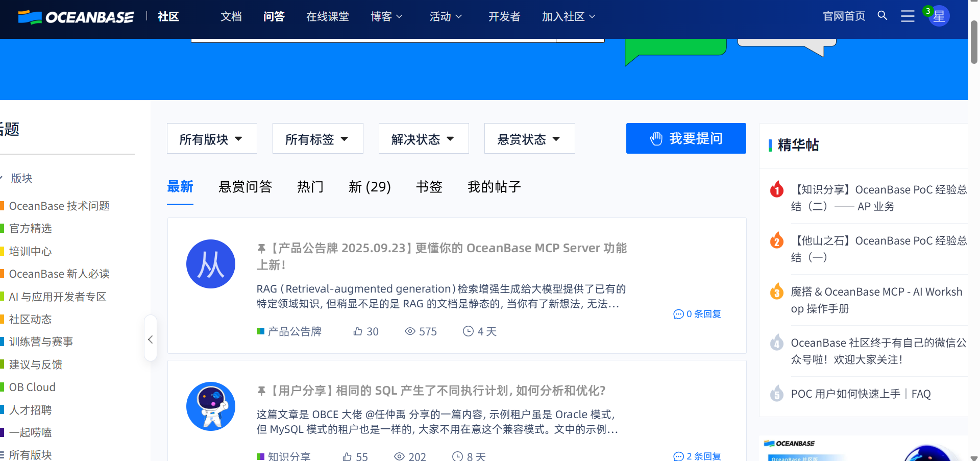Click the 0 条回复 reply bubble icon
The width and height of the screenshot is (980, 461).
(678, 314)
